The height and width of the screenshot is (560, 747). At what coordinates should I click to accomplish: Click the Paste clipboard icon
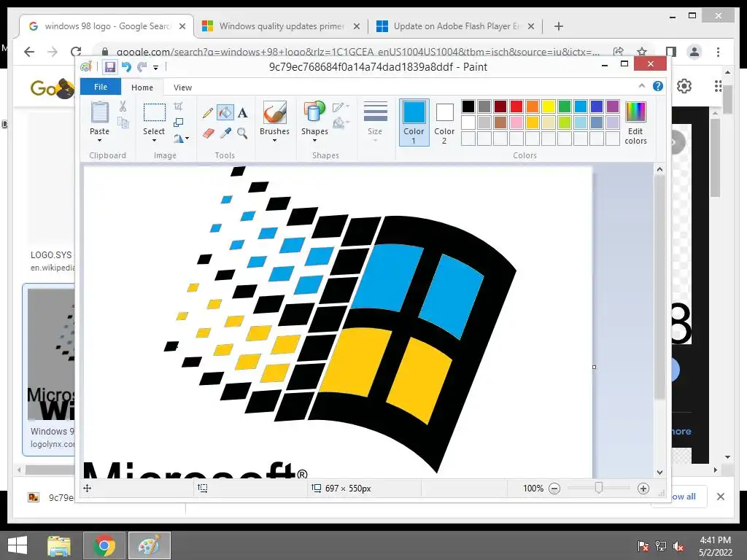click(99, 113)
